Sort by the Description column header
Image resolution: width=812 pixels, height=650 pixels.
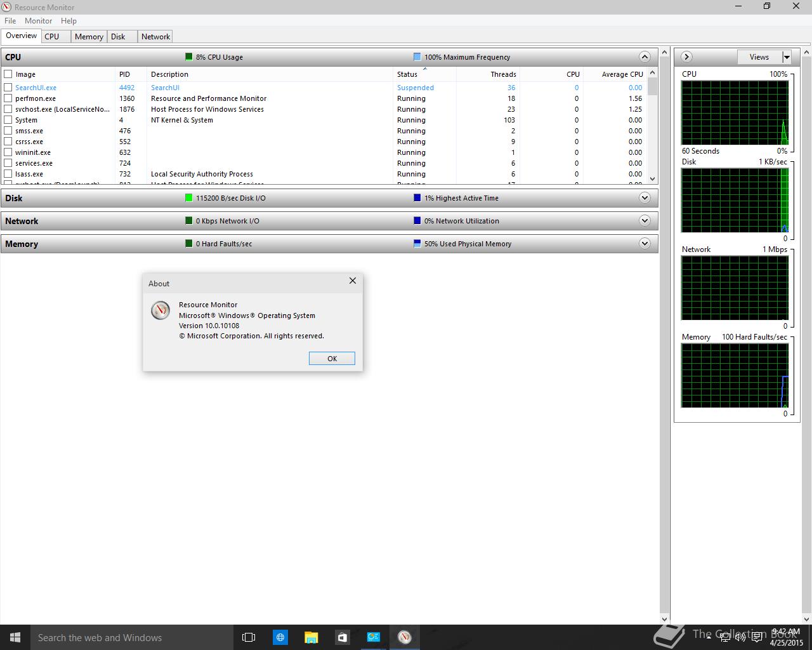[270, 74]
